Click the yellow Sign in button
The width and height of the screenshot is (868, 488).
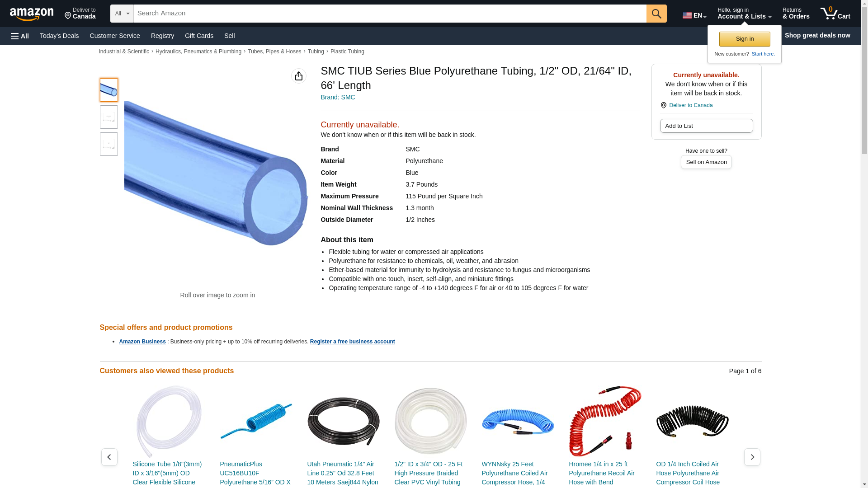(745, 39)
